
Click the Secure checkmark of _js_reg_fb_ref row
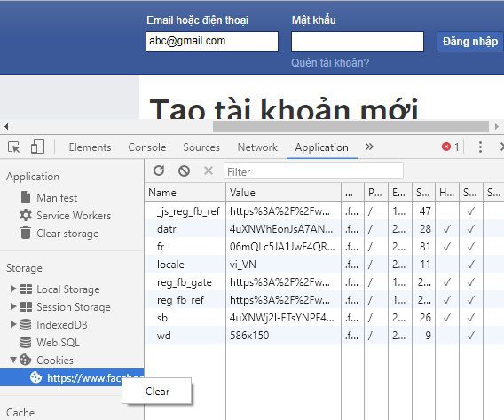(x=471, y=211)
